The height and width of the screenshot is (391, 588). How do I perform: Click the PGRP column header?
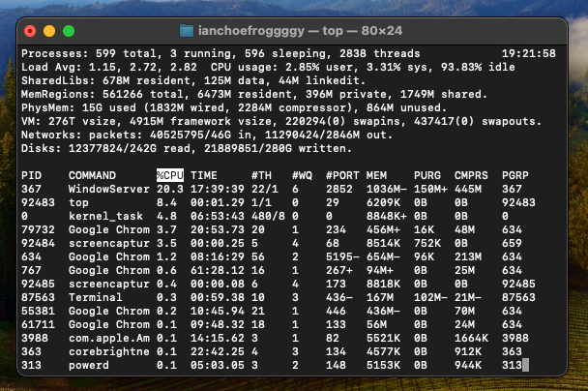coord(518,175)
